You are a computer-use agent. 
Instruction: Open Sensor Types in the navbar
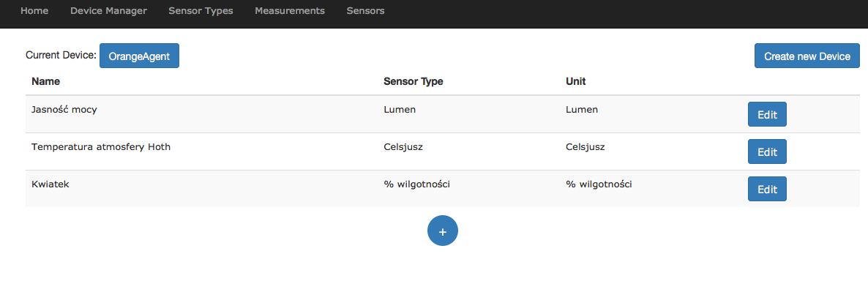tap(201, 11)
